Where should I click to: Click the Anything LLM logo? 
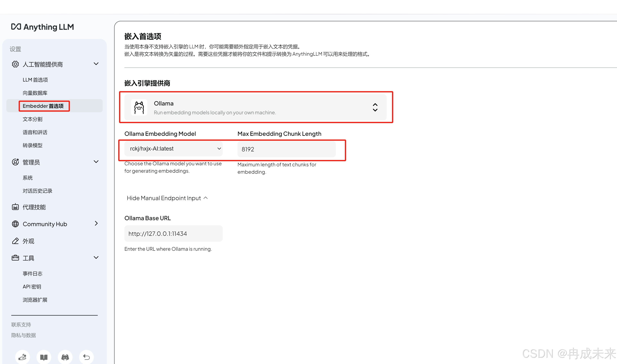pyautogui.click(x=42, y=27)
